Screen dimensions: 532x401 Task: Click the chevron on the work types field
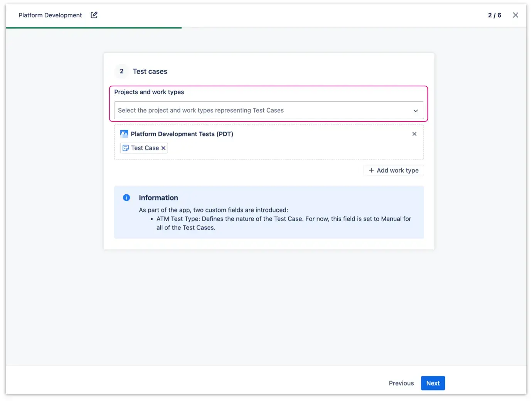coord(416,111)
